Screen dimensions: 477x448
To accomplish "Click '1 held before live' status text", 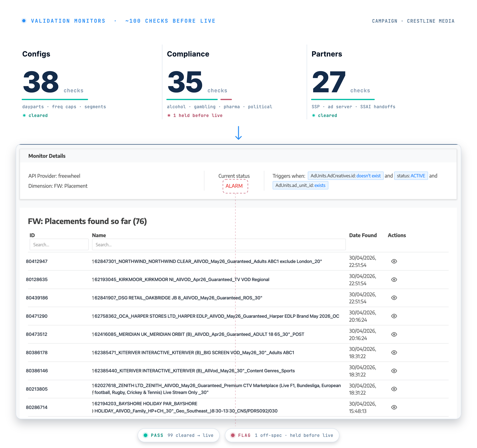I will tap(198, 115).
